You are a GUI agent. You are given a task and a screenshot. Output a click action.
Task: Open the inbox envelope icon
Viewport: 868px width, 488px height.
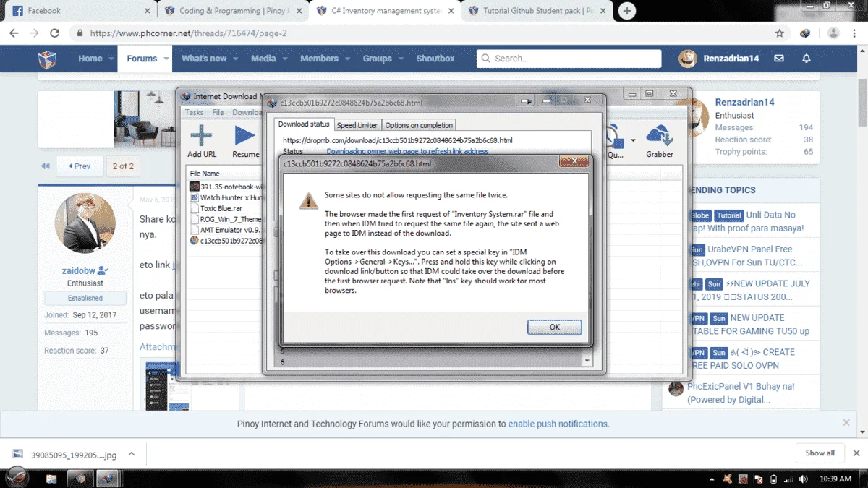pos(779,59)
